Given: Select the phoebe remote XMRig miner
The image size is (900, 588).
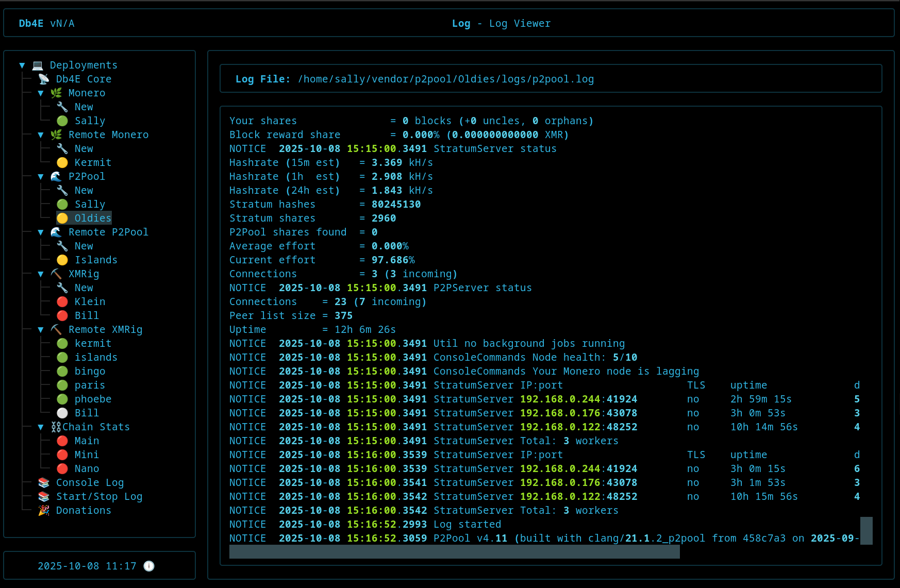Looking at the screenshot, I should click(x=93, y=399).
